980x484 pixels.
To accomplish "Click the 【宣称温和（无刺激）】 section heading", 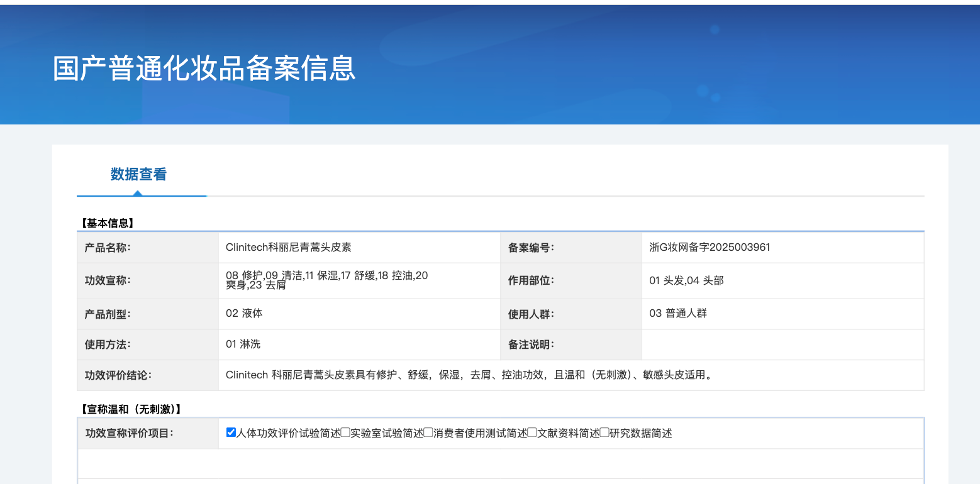I will tap(130, 409).
